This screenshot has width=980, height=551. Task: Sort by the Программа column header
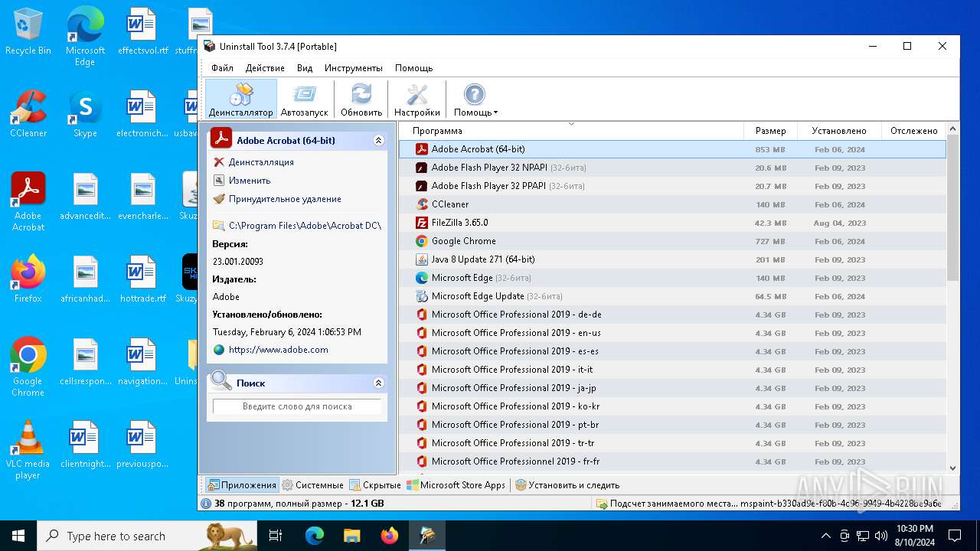571,131
